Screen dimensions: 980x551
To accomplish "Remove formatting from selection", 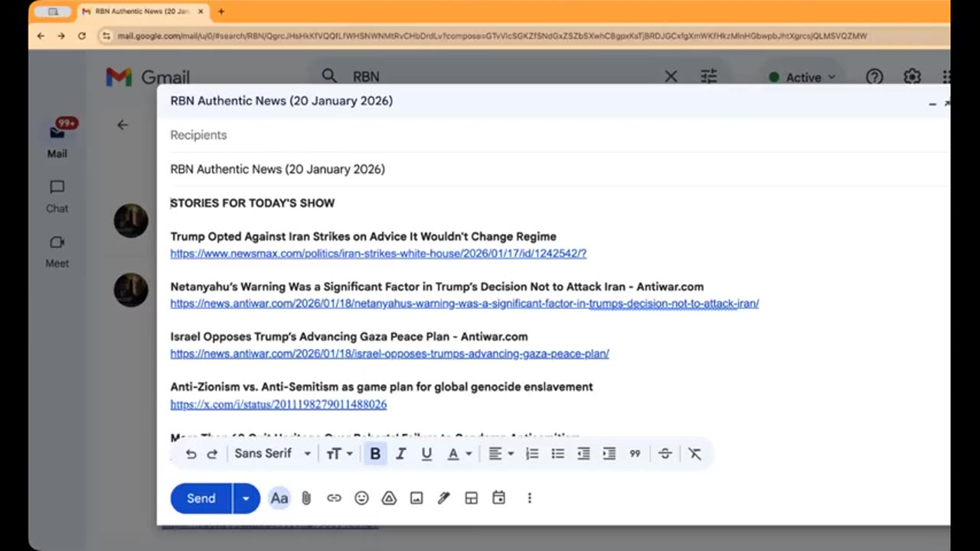I will (x=694, y=454).
